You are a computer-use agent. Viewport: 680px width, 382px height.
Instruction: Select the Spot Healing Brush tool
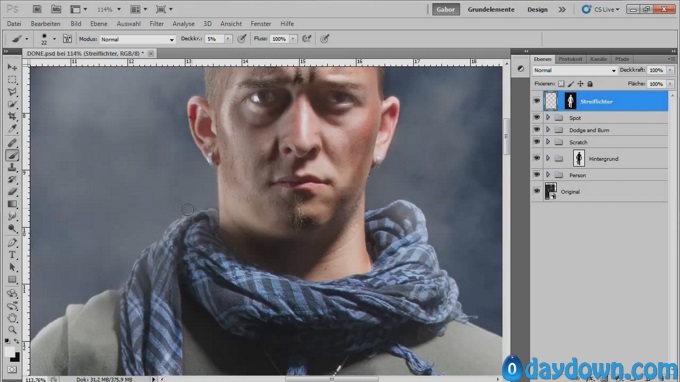[x=12, y=143]
